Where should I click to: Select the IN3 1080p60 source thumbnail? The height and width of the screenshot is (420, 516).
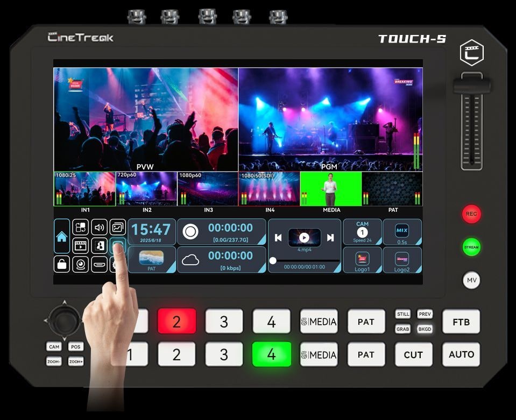coord(208,189)
